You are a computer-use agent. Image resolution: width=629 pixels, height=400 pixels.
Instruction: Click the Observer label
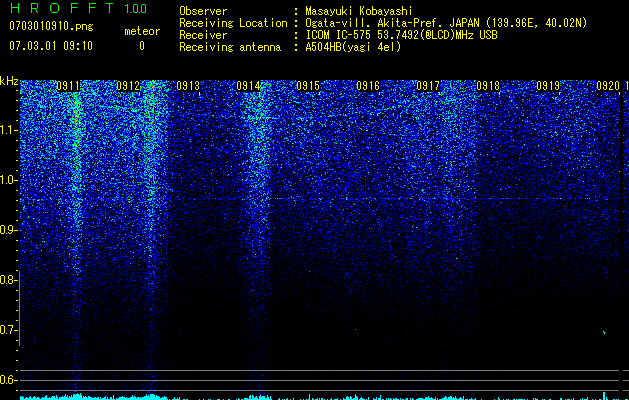(203, 11)
